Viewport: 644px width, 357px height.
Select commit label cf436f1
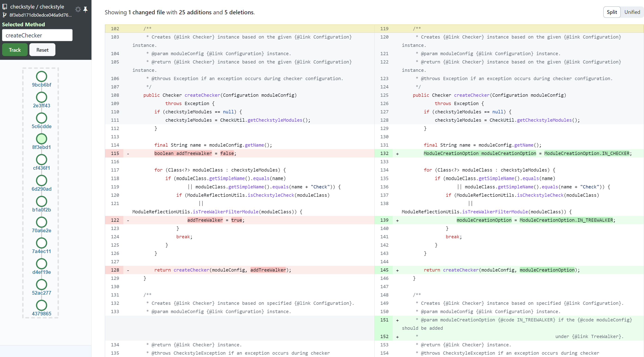(x=42, y=168)
